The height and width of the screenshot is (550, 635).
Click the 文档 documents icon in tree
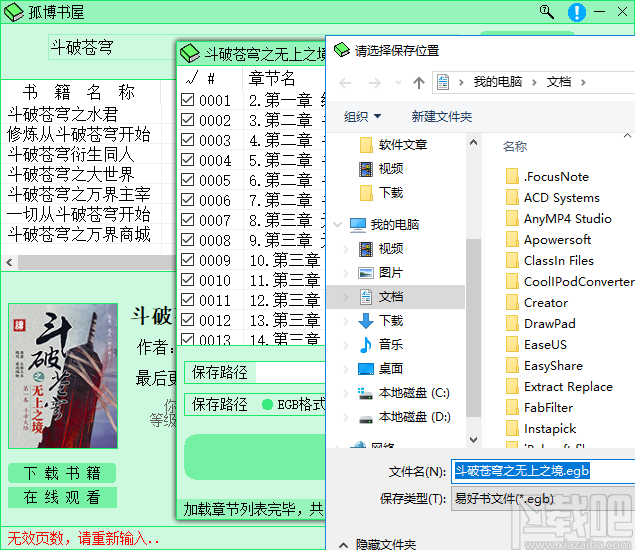pyautogui.click(x=366, y=297)
